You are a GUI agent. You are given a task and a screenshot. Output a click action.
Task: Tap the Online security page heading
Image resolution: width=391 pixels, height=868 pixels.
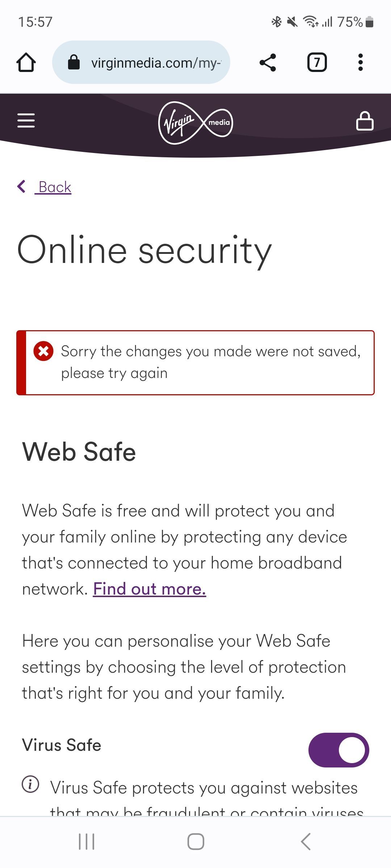pos(144,251)
